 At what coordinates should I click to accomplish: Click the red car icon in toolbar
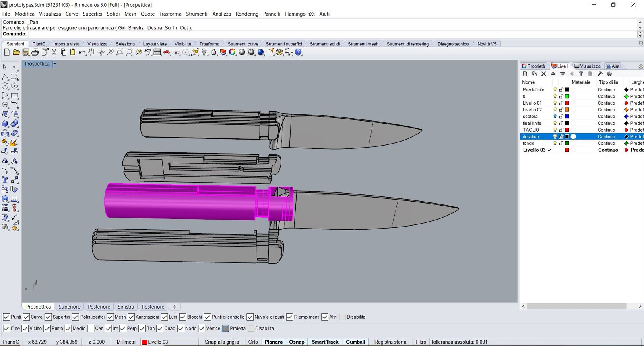167,52
